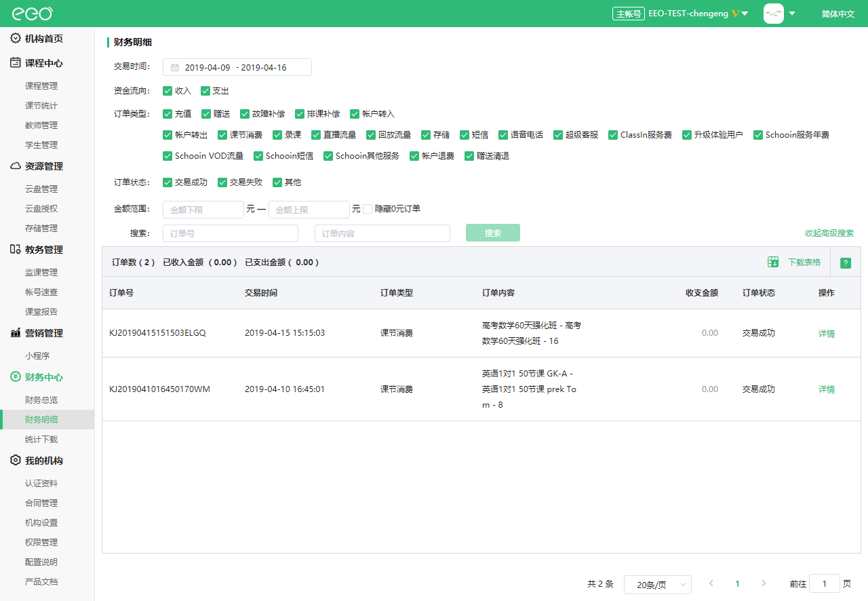Open the 交易时间 date range picker
The width and height of the screenshot is (868, 601).
tap(237, 67)
